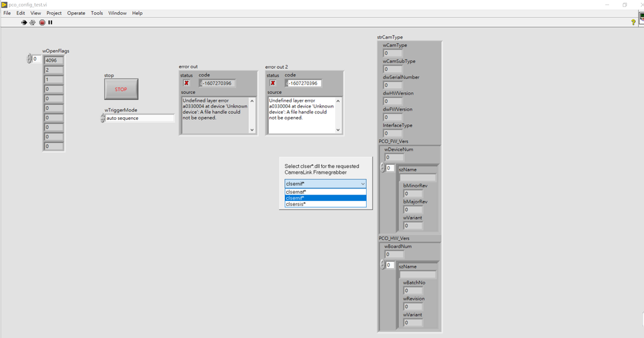
Task: Click the LabVIEW VI icon in title bar
Action: tap(4, 5)
